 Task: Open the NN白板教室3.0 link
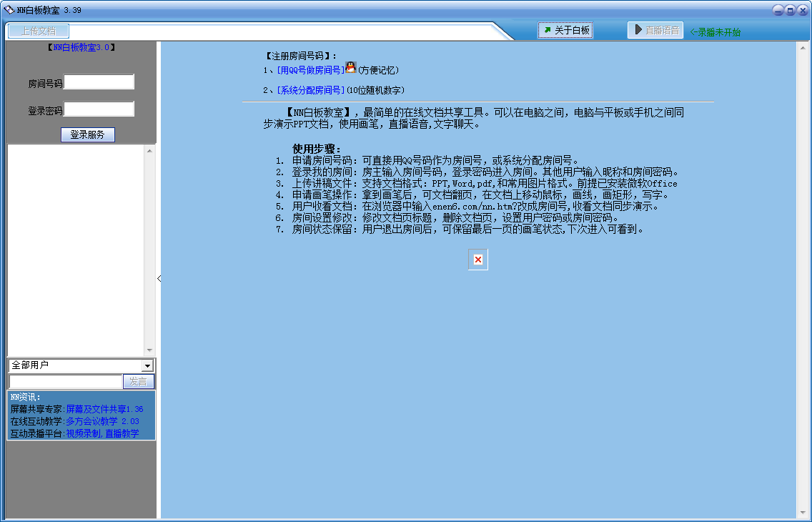click(x=81, y=47)
